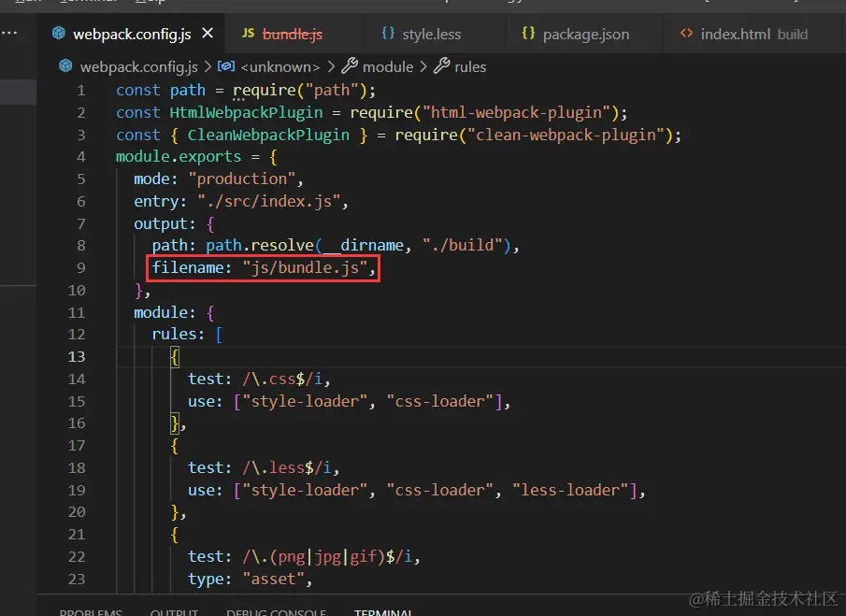Open the OUTPUT panel tab
The width and height of the screenshot is (846, 616).
(174, 611)
